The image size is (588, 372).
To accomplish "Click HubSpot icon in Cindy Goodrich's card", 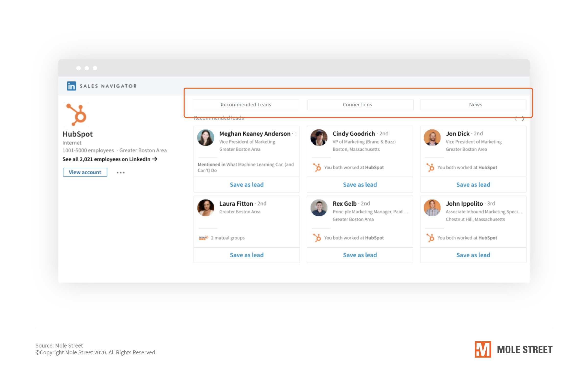I will click(317, 167).
